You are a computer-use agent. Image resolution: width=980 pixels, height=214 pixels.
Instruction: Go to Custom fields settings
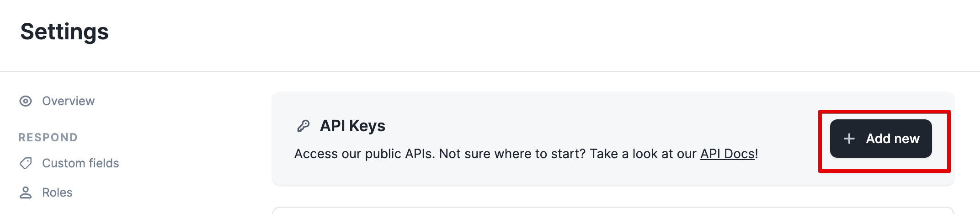(x=80, y=163)
